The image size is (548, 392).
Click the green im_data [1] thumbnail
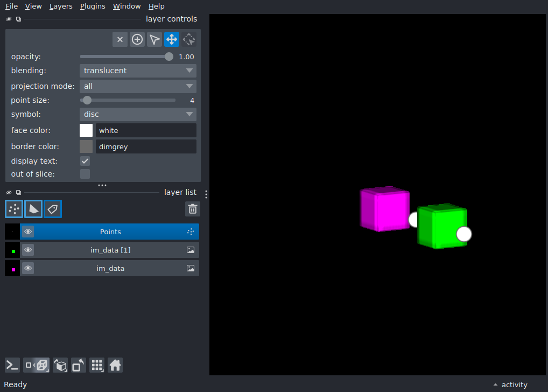point(12,250)
